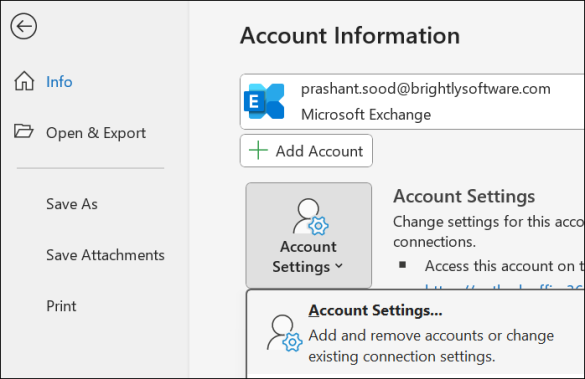The height and width of the screenshot is (379, 585).
Task: Switch to the Open & Export tab
Action: click(96, 133)
